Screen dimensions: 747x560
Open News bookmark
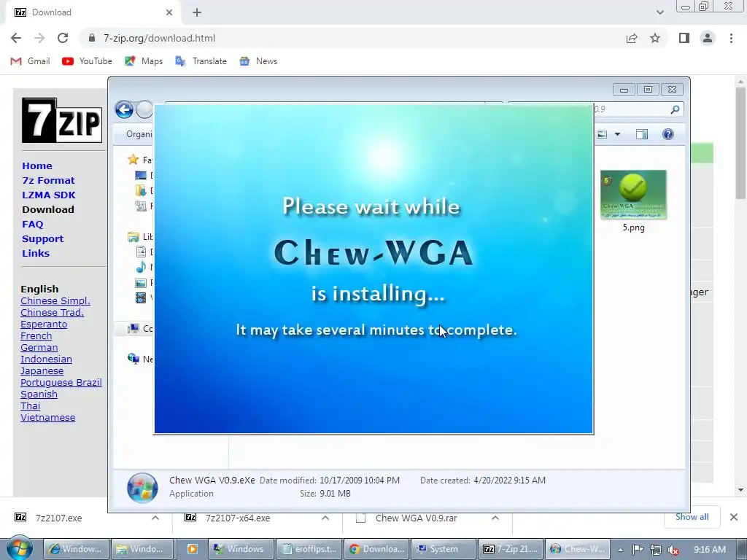(x=258, y=61)
